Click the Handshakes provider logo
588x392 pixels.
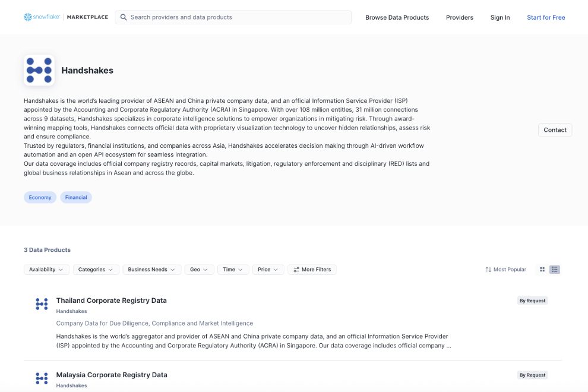coord(39,71)
